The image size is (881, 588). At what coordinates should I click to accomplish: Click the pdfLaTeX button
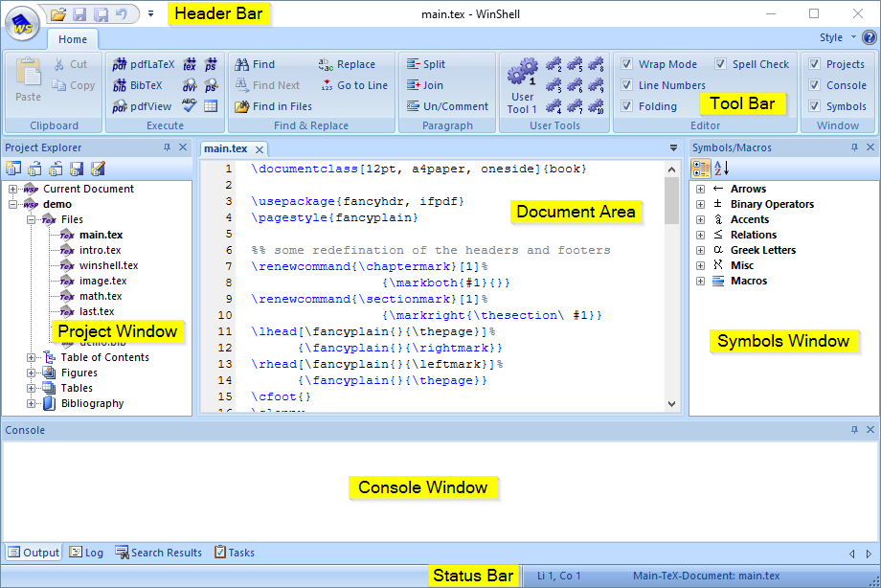tap(144, 64)
